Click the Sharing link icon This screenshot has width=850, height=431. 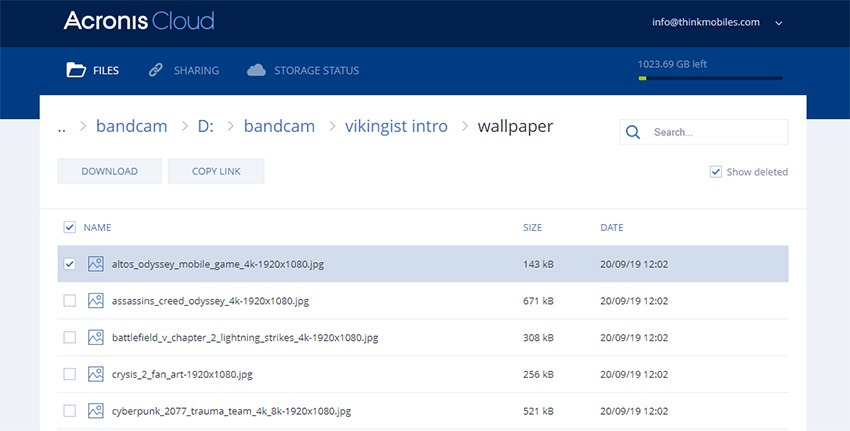click(x=155, y=70)
